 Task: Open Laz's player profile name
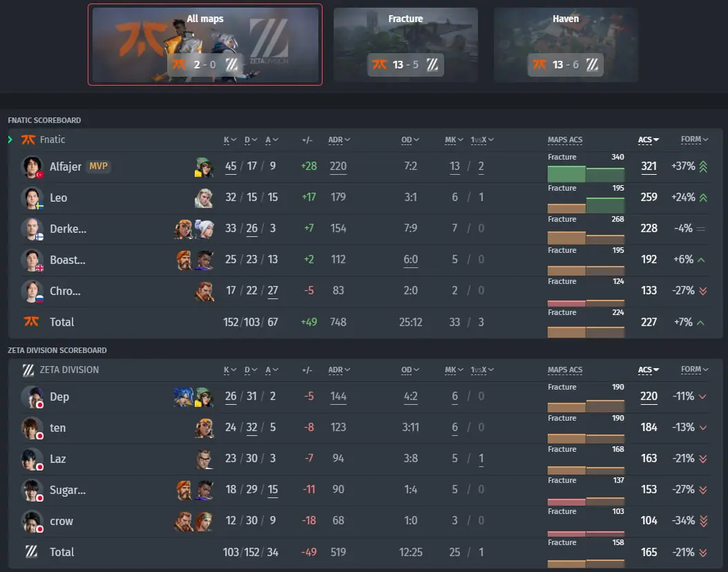(57, 459)
